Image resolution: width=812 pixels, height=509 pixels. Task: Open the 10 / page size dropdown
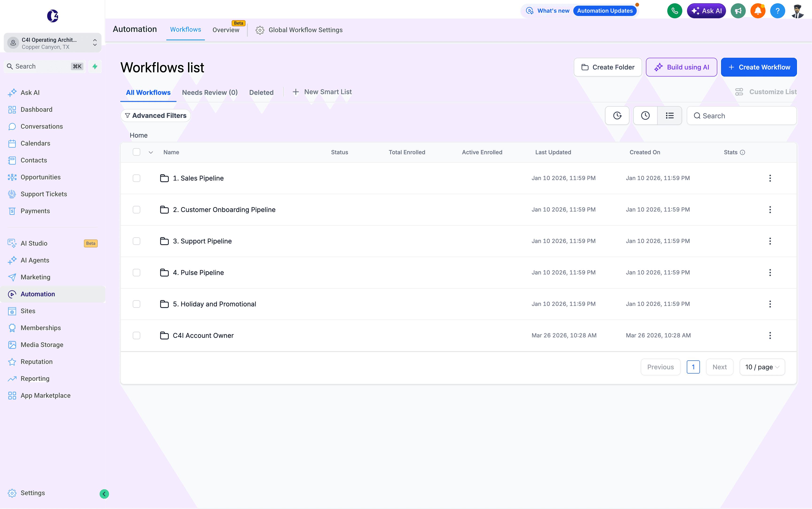tap(762, 367)
